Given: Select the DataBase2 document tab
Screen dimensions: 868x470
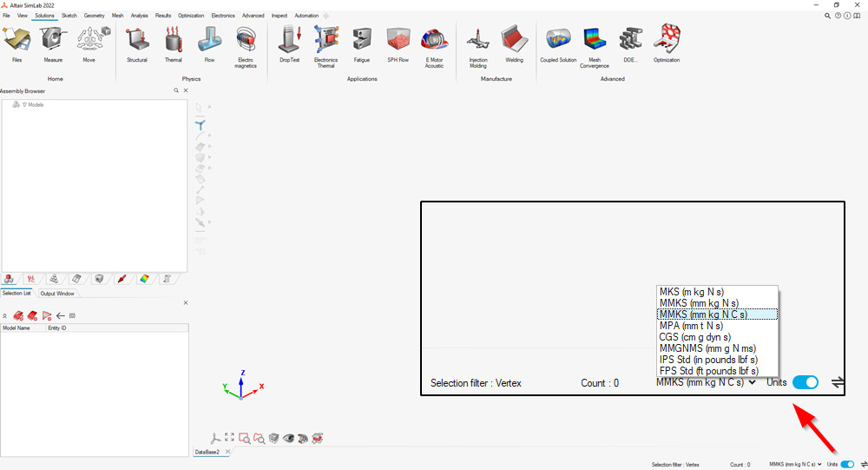Looking at the screenshot, I should (x=207, y=453).
